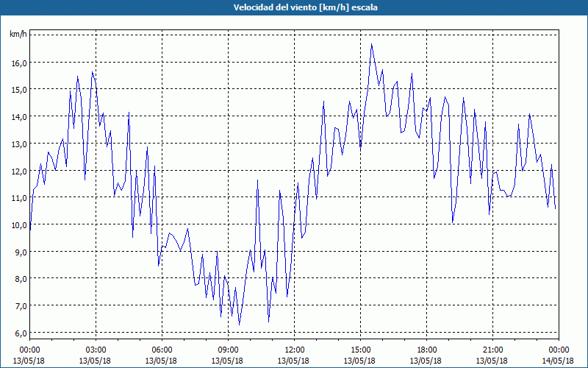Click the 12,0 y-axis label
This screenshot has width=588, height=368.
[x=19, y=171]
